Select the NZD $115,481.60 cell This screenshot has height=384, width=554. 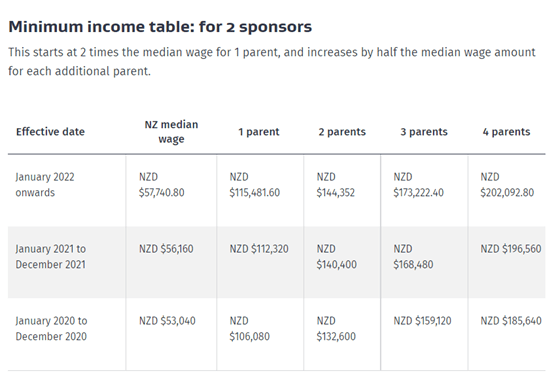(255, 185)
